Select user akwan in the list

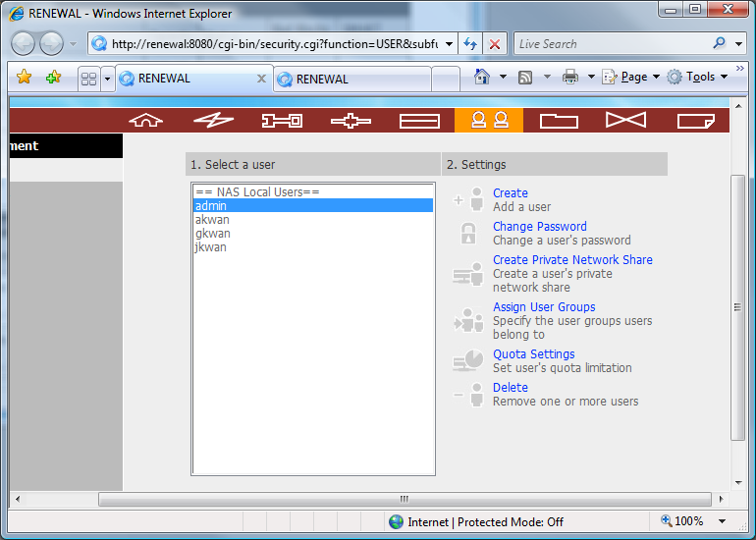[213, 220]
